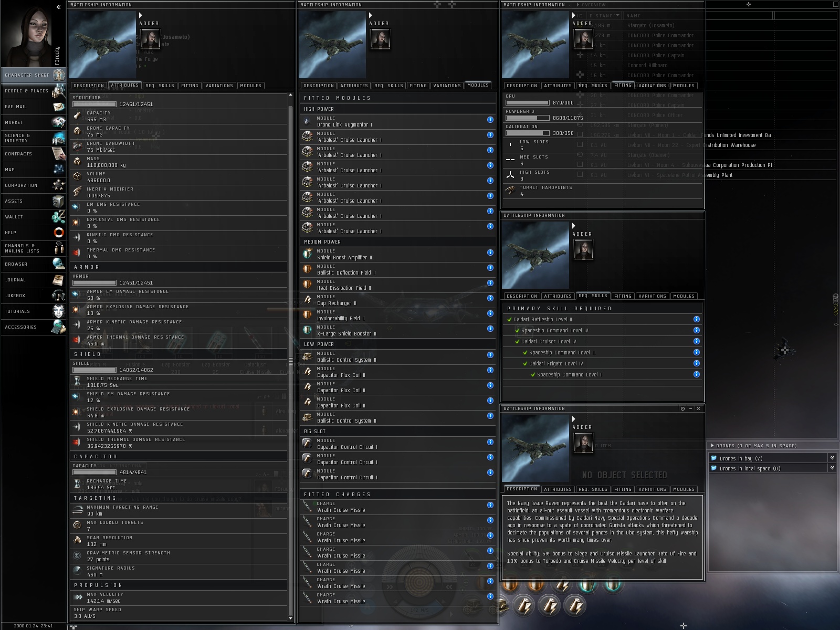Open Science & Industry in the sidebar
840x630 pixels.
pyautogui.click(x=34, y=138)
